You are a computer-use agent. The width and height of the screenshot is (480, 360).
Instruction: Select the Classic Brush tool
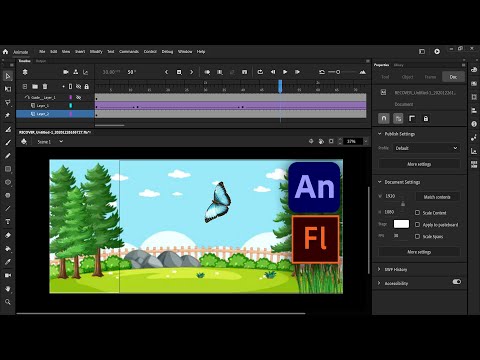pos(8,143)
